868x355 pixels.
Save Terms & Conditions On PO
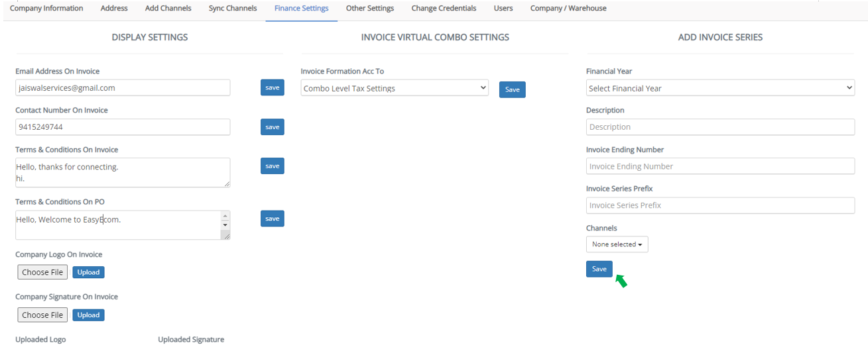pos(273,219)
